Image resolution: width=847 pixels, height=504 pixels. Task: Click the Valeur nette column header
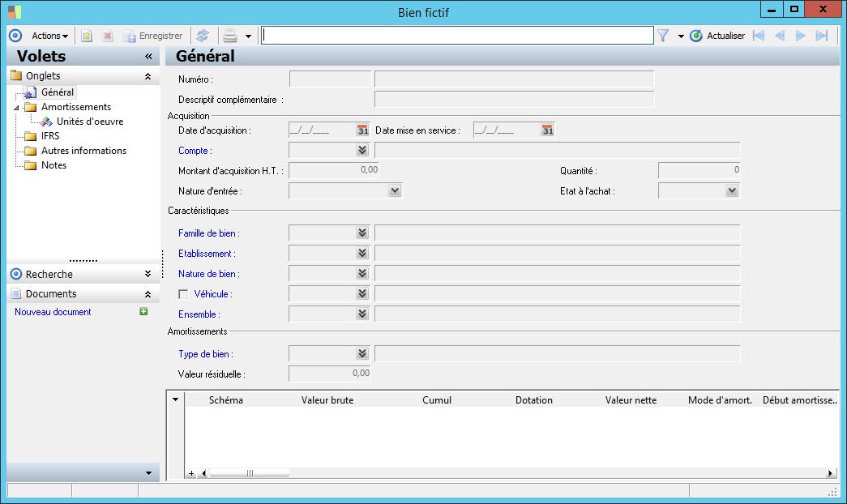(x=631, y=400)
